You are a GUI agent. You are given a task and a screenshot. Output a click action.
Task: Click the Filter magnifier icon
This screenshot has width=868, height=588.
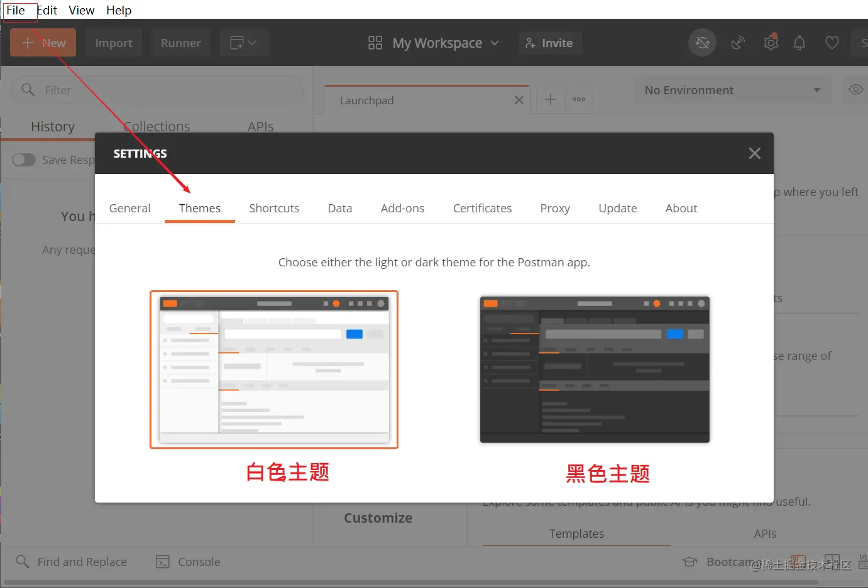pyautogui.click(x=28, y=90)
